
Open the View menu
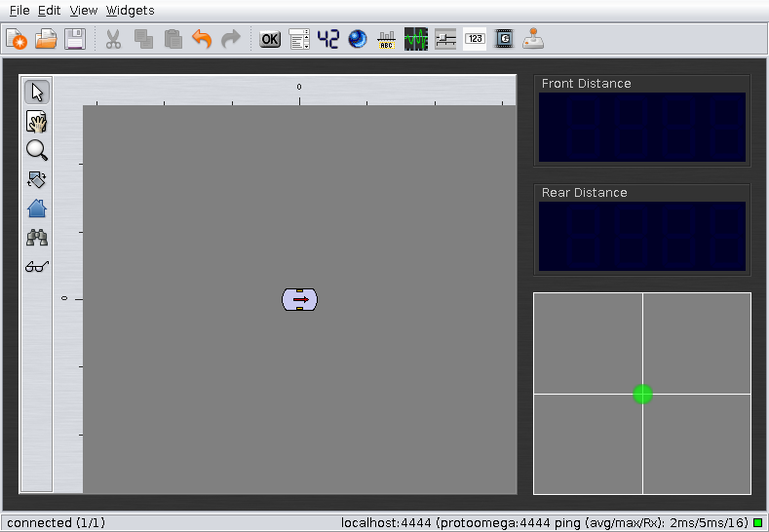click(x=84, y=11)
